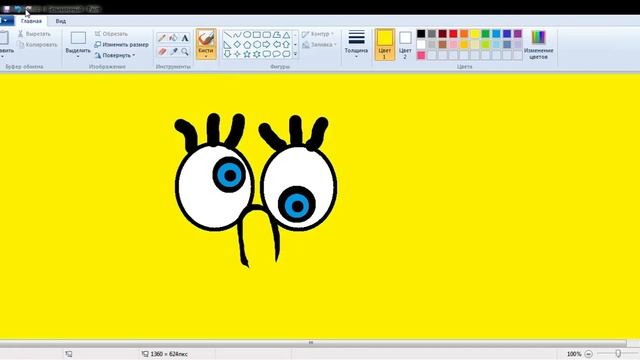The width and height of the screenshot is (640, 360).
Task: Click the zoom slider handle
Action: [618, 353]
